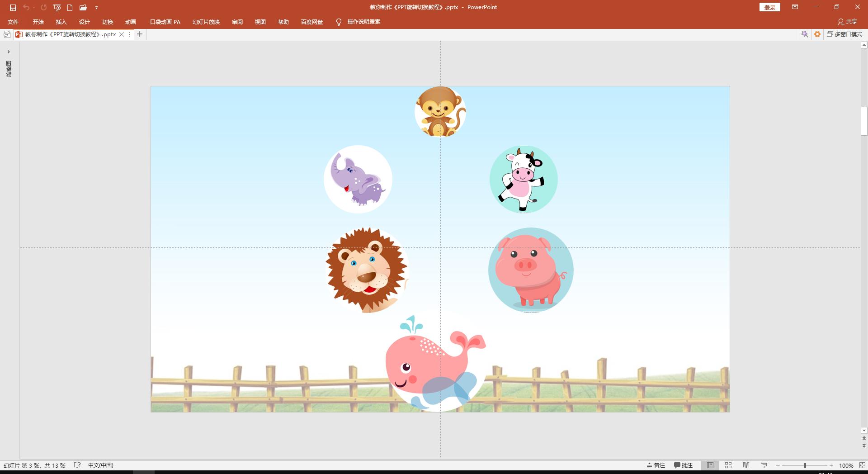Start slideshow from beginning icon

pos(57,8)
